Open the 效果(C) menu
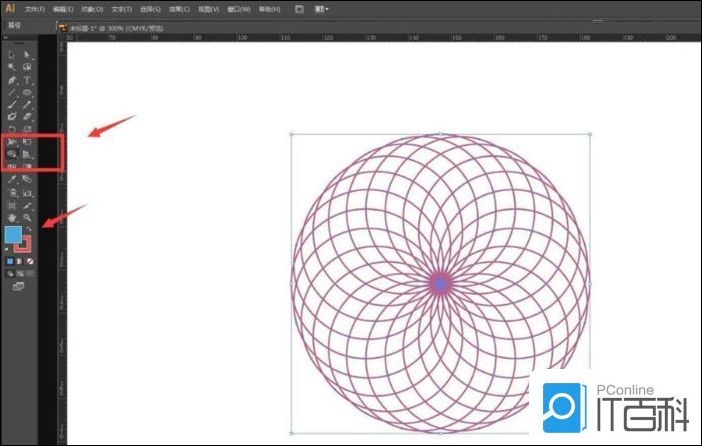Image resolution: width=702 pixels, height=446 pixels. [x=179, y=8]
